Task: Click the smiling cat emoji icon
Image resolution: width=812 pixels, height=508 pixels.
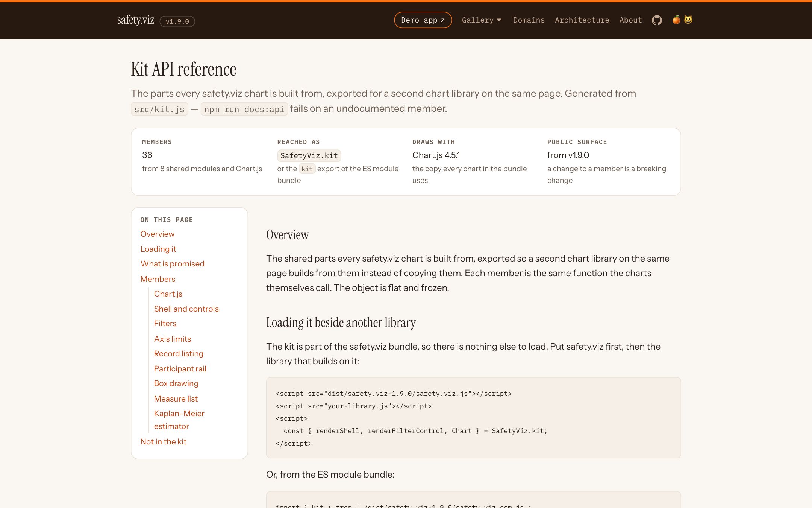Action: coord(688,20)
